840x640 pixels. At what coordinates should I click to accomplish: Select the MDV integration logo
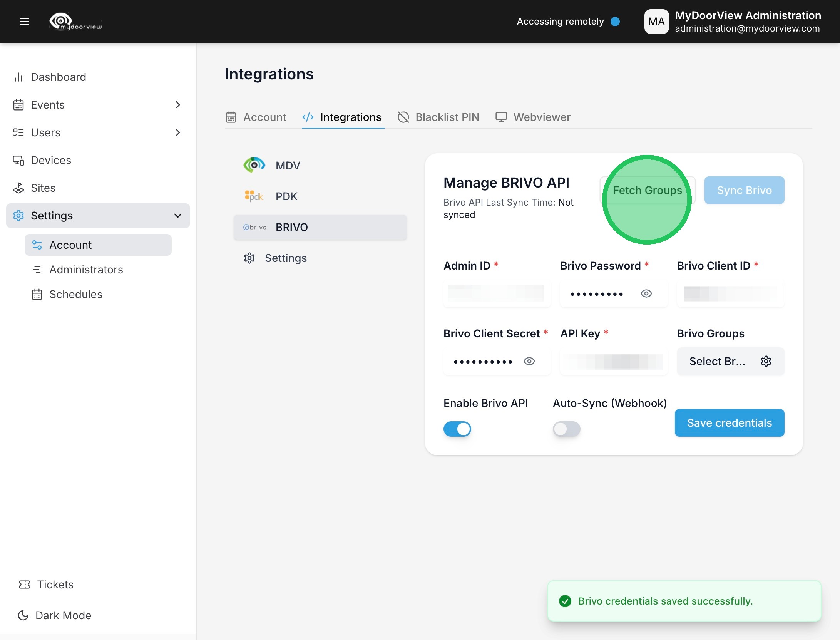pyautogui.click(x=254, y=165)
